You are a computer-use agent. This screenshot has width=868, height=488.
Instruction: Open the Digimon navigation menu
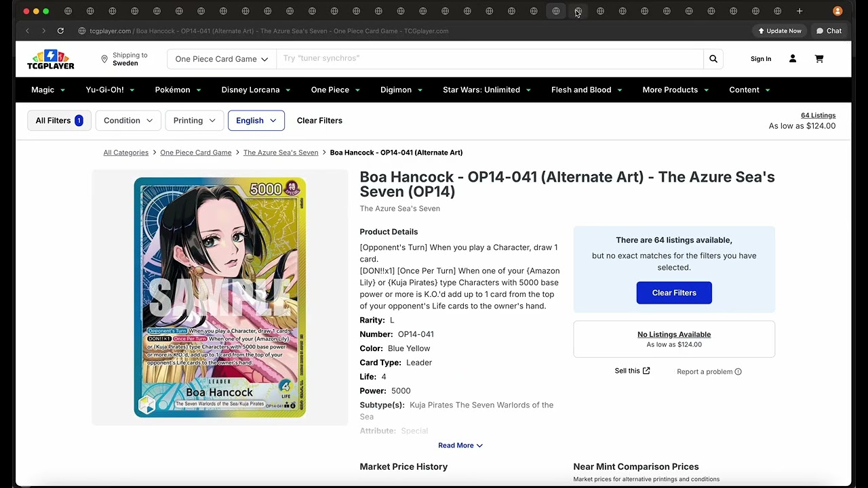coord(401,89)
